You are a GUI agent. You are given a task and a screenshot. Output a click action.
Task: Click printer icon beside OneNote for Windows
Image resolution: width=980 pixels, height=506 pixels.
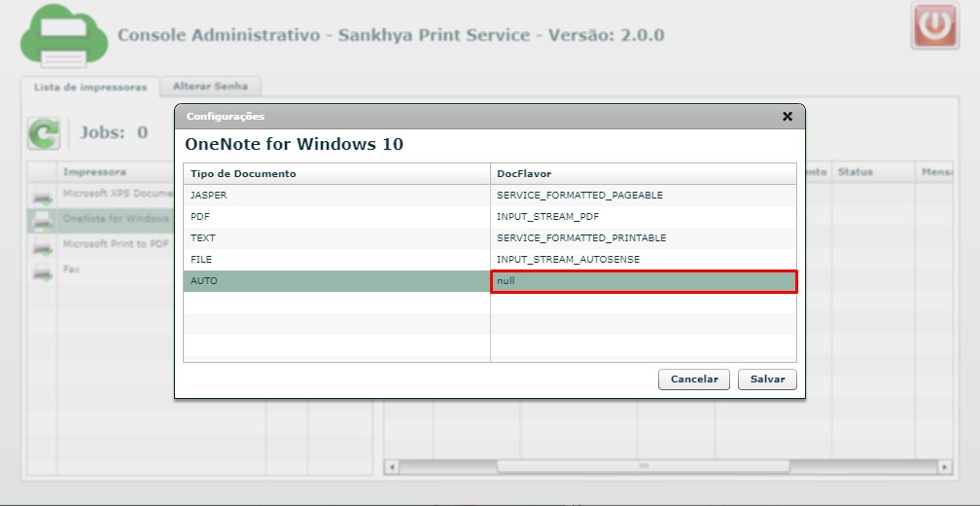pyautogui.click(x=43, y=221)
